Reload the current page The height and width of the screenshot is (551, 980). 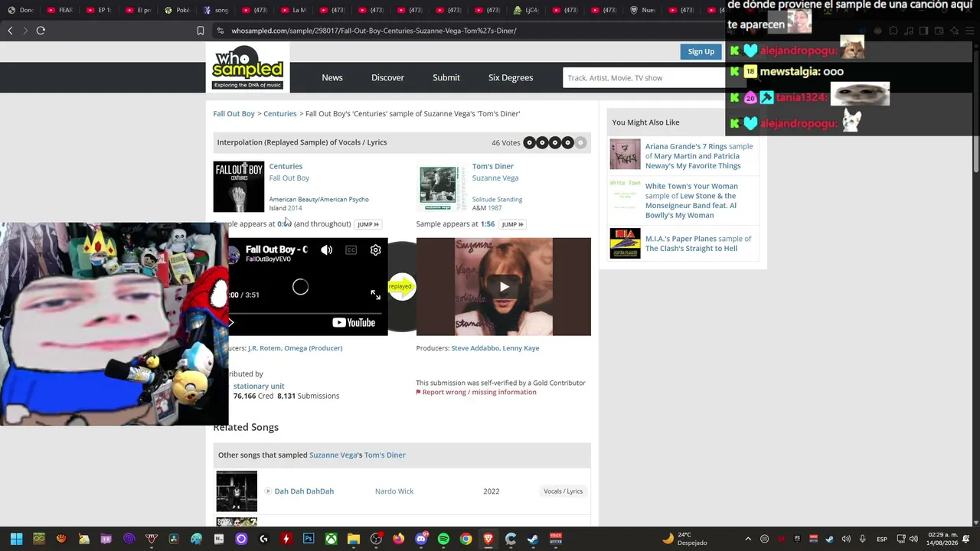coord(41,31)
